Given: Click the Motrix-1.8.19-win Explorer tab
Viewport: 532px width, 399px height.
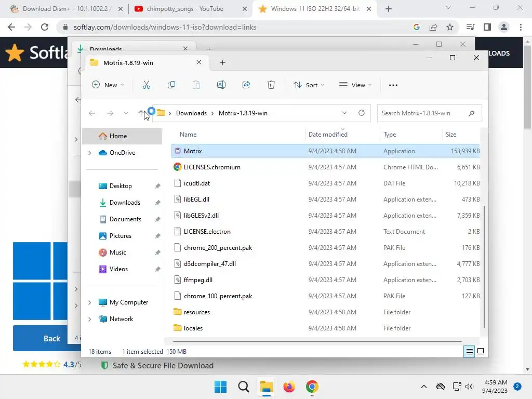Looking at the screenshot, I should [146, 63].
